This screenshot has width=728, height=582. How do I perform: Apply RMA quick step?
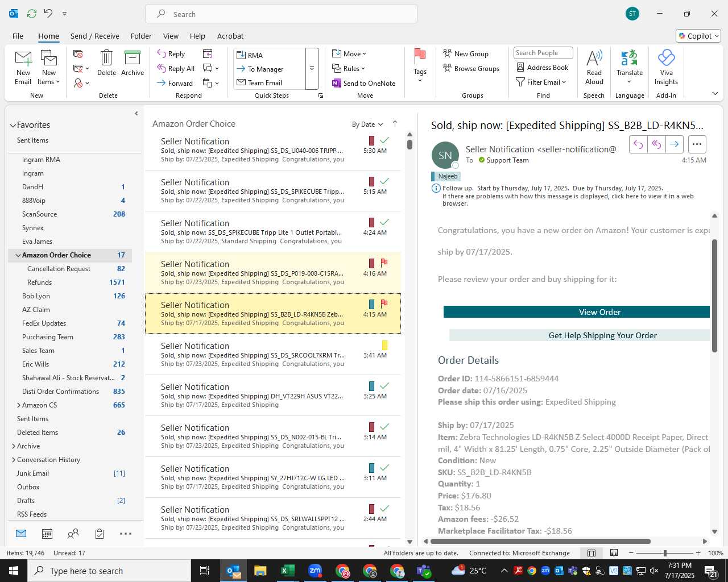click(270, 55)
